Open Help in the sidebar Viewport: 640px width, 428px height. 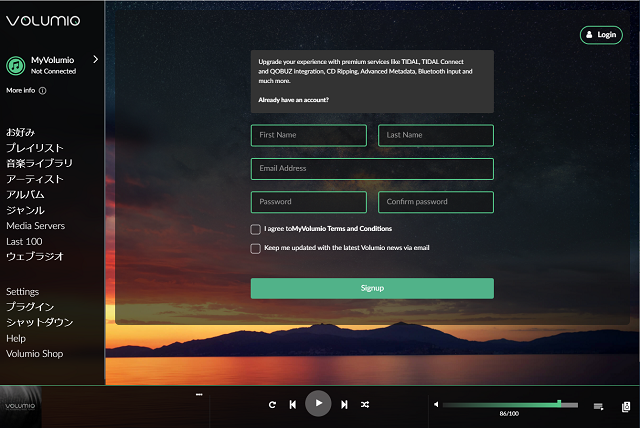click(x=16, y=339)
